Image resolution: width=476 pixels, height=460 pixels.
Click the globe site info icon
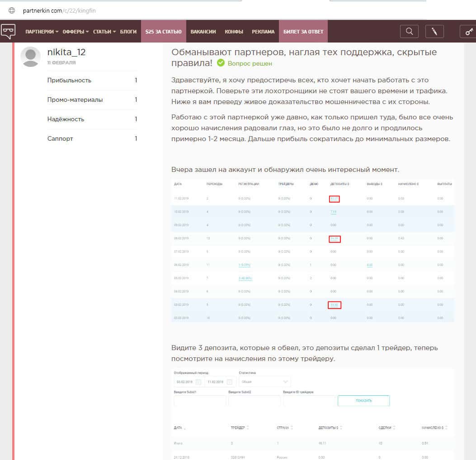tap(12, 10)
